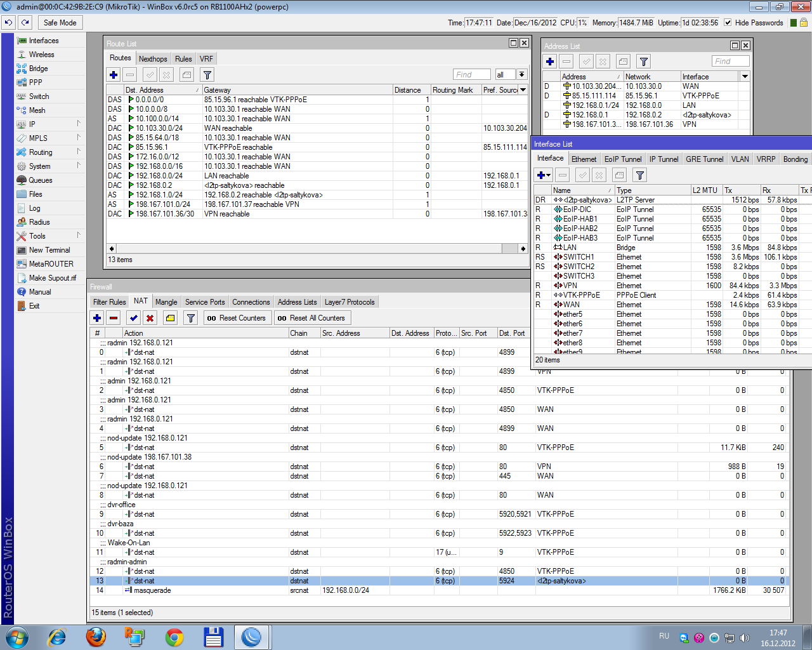Switch to the VRF tab in Route List
This screenshot has height=650, width=812.
tap(206, 59)
